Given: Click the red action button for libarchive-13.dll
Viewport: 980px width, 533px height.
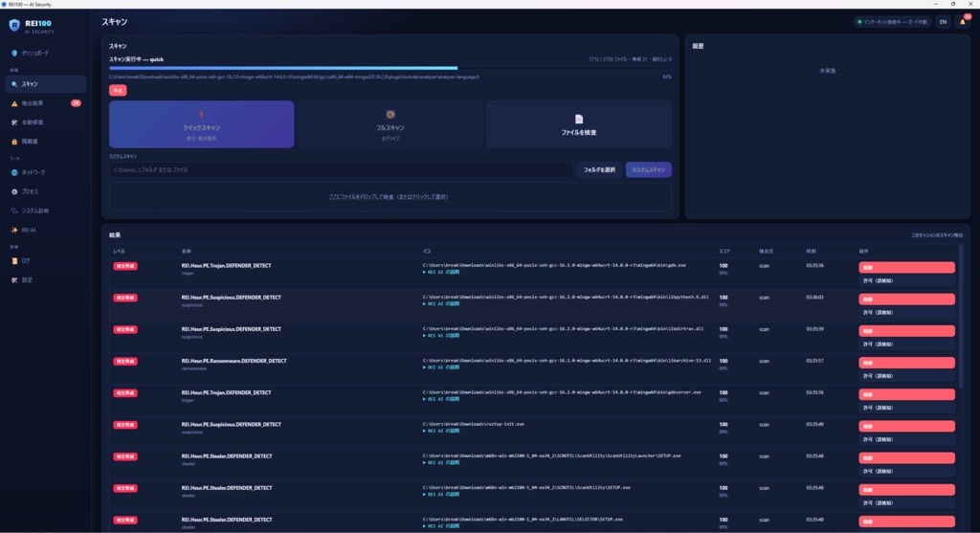Looking at the screenshot, I should point(906,363).
